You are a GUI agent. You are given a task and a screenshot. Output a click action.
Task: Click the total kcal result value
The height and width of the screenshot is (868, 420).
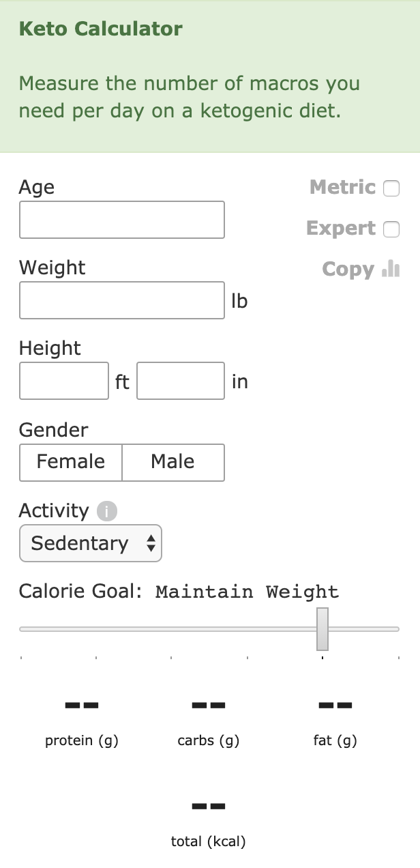[x=209, y=806]
